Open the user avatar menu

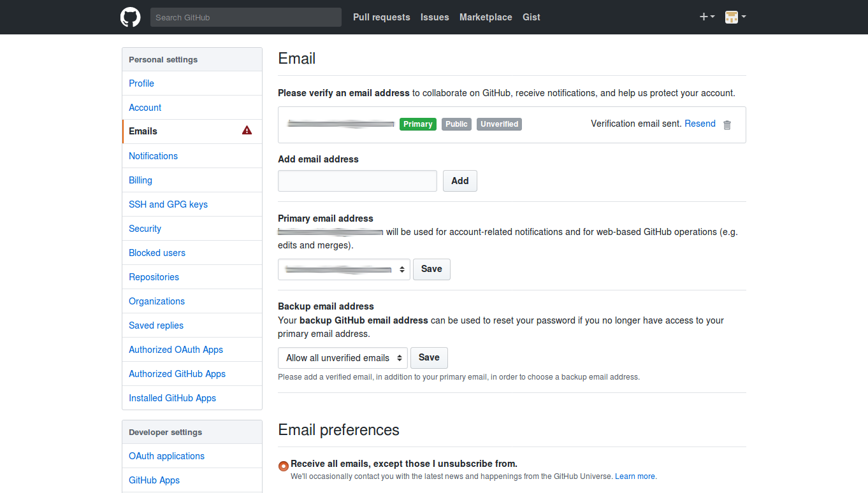click(x=735, y=17)
